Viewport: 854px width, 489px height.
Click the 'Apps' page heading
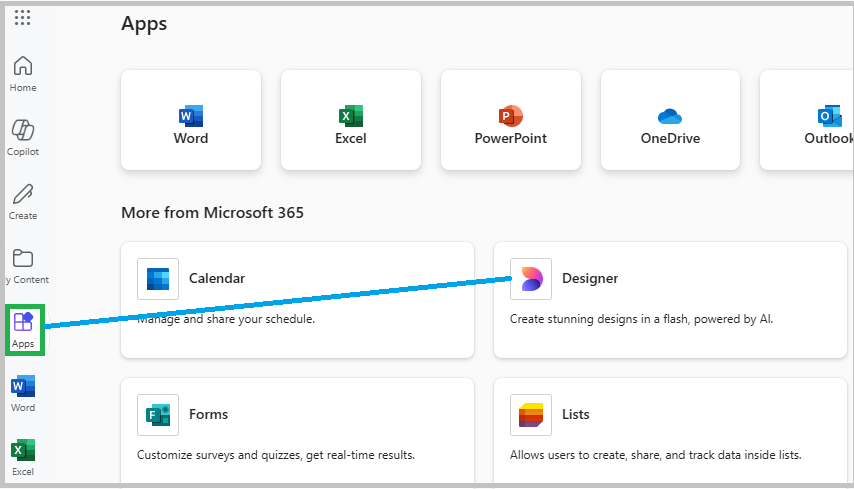coord(144,24)
